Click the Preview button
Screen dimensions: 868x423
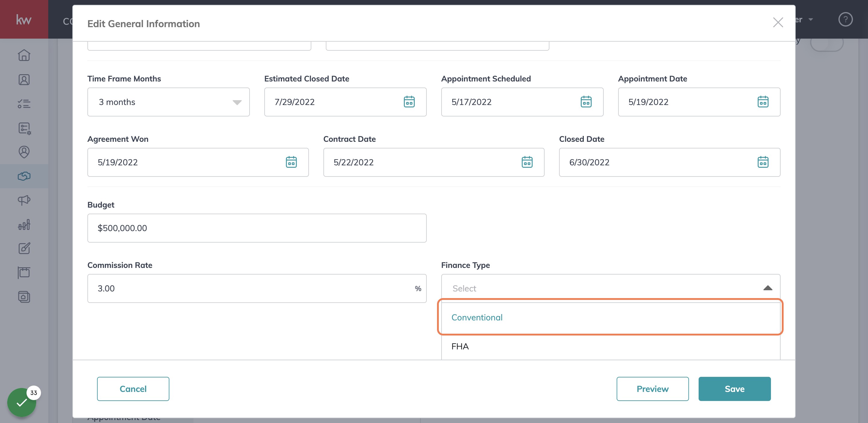pyautogui.click(x=653, y=389)
